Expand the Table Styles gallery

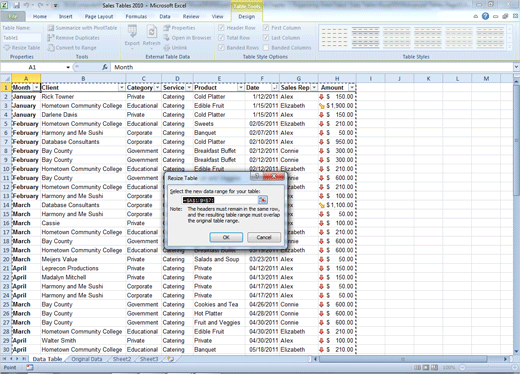509,47
